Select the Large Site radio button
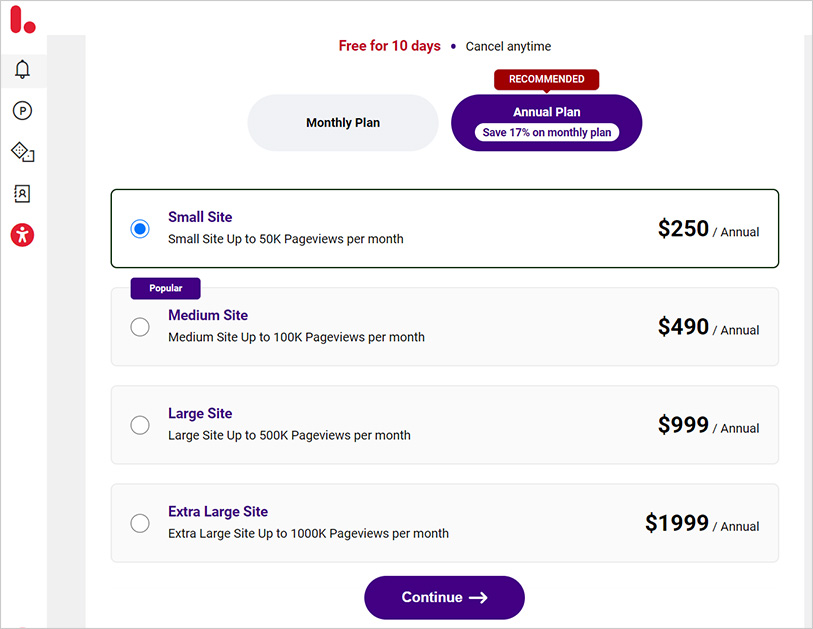 click(x=139, y=424)
